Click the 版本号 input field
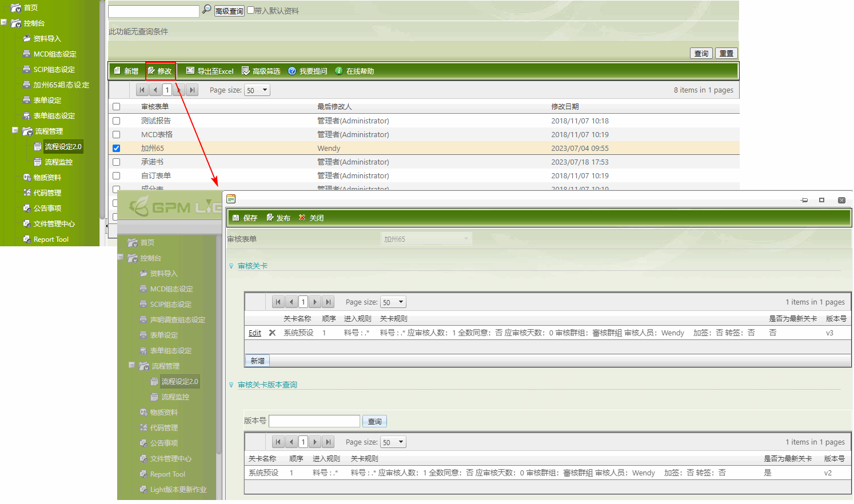This screenshot has height=504, width=854. (314, 421)
